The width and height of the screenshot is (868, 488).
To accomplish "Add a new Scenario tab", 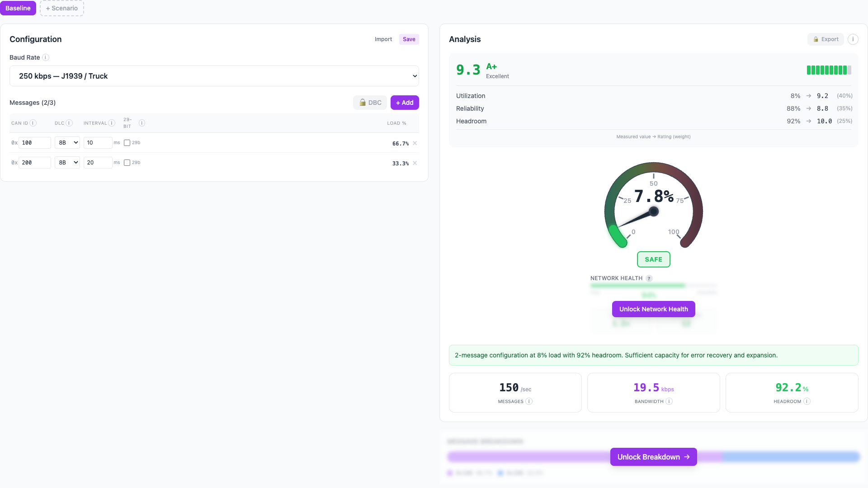I will click(62, 8).
